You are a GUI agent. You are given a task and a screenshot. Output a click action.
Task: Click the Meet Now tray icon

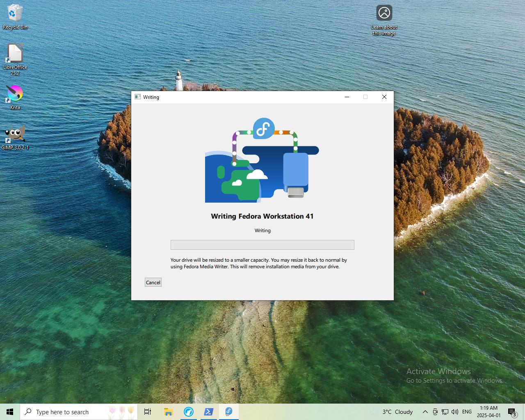(435, 412)
